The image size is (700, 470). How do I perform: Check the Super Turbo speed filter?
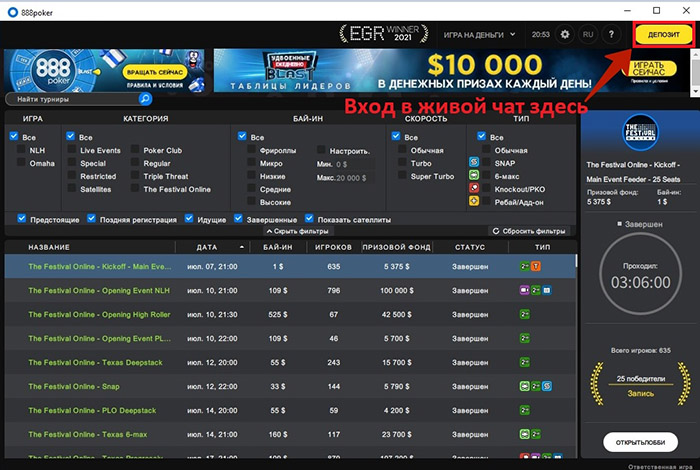coord(402,175)
